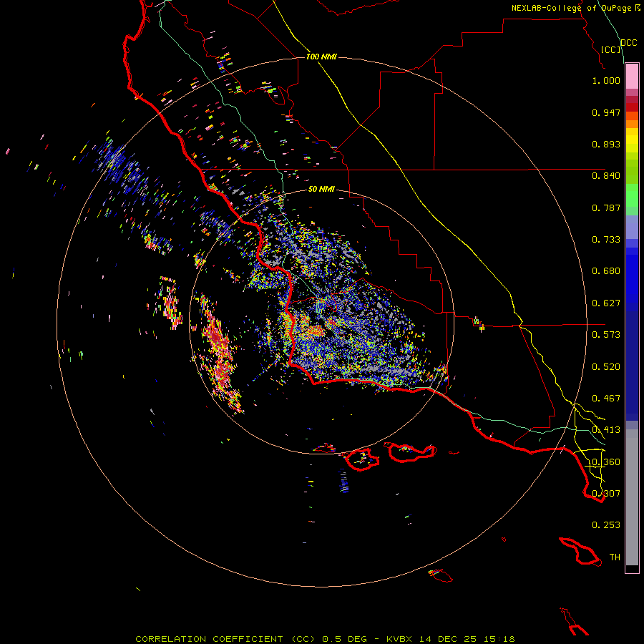Pick the lavender color scale segment

[632, 227]
